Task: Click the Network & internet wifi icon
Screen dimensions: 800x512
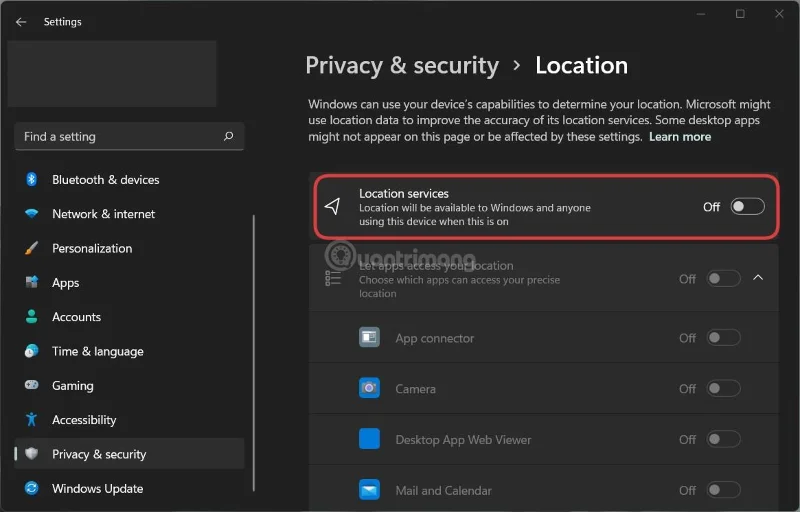Action: coord(31,214)
